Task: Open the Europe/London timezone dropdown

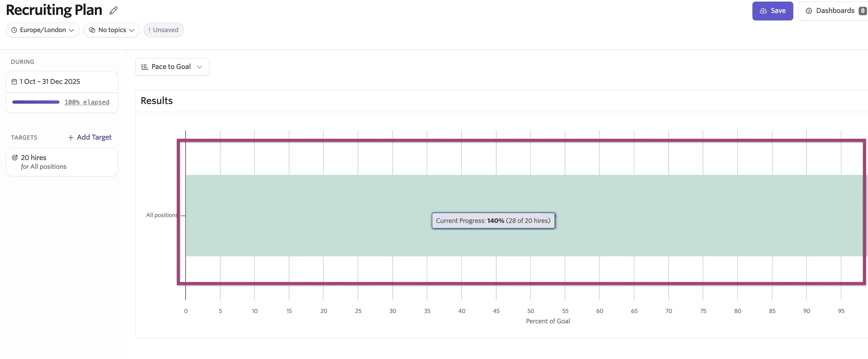Action: (x=42, y=30)
